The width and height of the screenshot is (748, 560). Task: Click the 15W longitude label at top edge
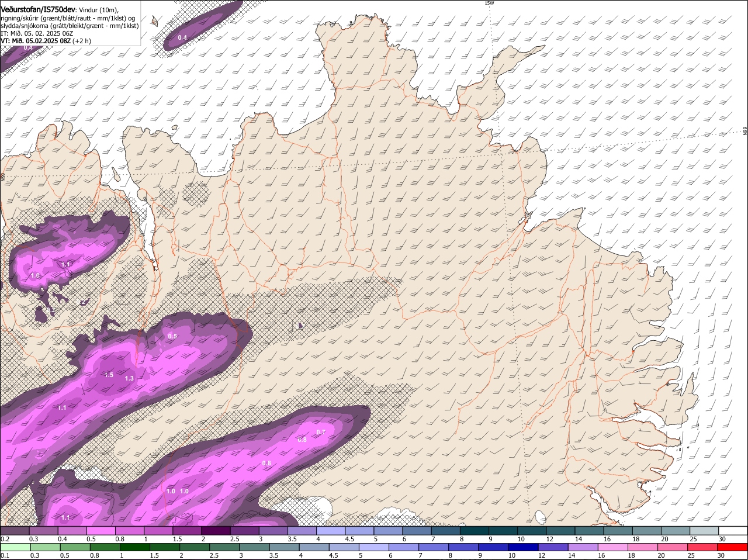(x=489, y=3)
